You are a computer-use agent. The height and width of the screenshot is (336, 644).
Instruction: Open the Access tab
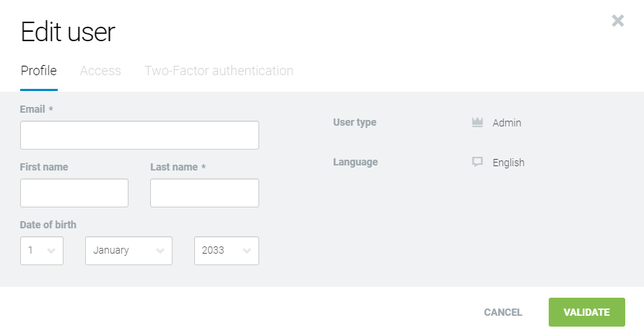click(x=100, y=71)
